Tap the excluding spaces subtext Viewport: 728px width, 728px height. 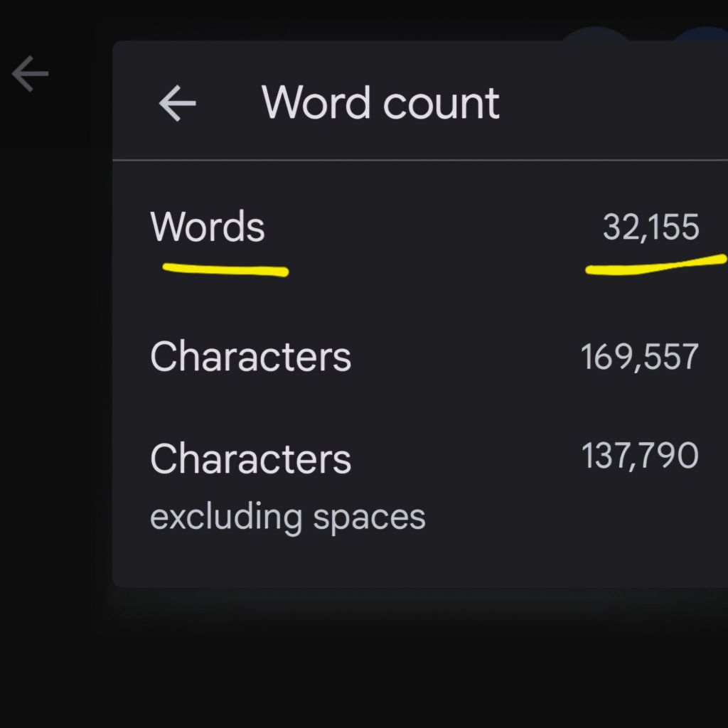(x=287, y=517)
